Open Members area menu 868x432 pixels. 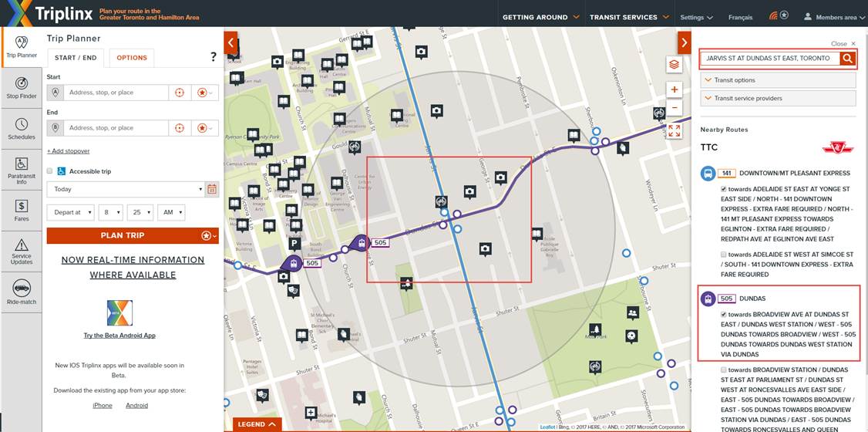click(835, 18)
